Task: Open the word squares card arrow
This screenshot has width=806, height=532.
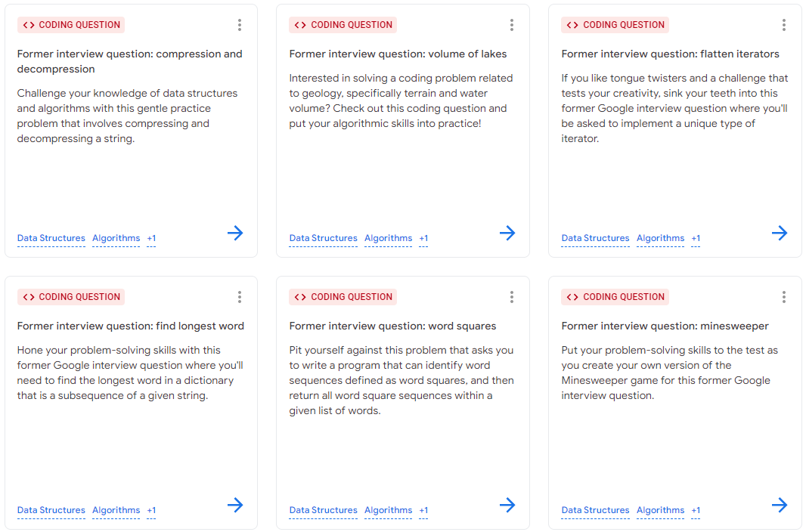Action: [x=507, y=505]
